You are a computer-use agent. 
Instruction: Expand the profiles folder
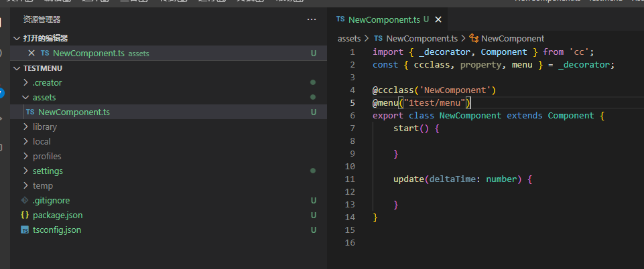[25, 156]
